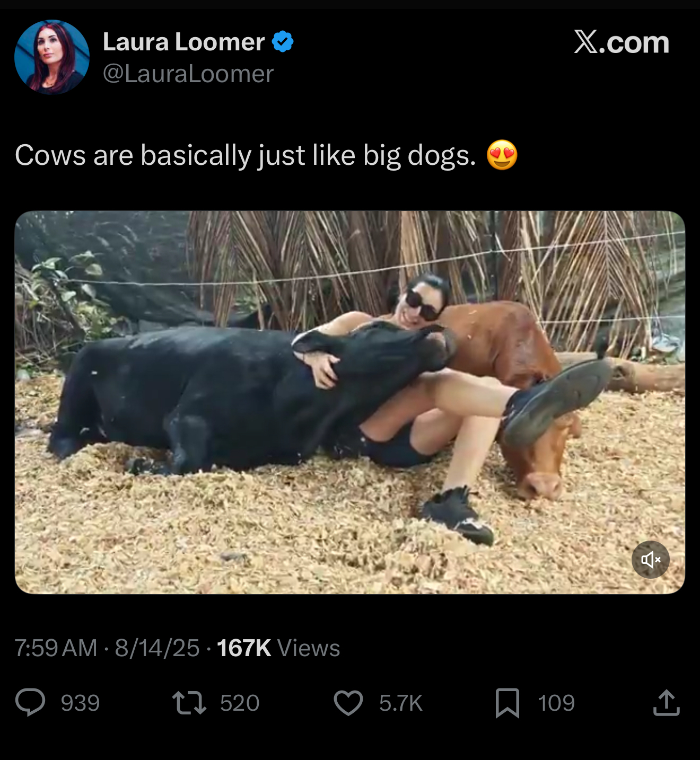Unmute the video with the speaker icon
This screenshot has width=700, height=760.
pos(650,559)
